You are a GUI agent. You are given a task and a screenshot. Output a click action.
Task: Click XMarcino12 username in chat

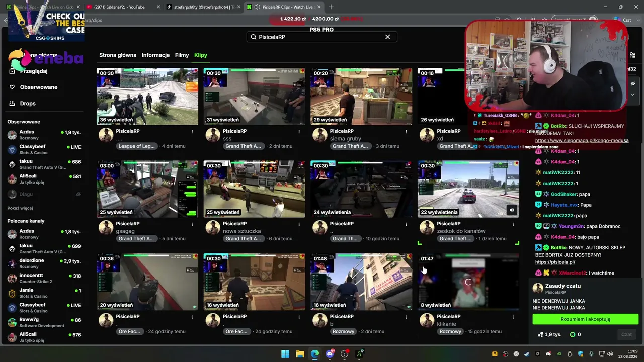tap(573, 273)
